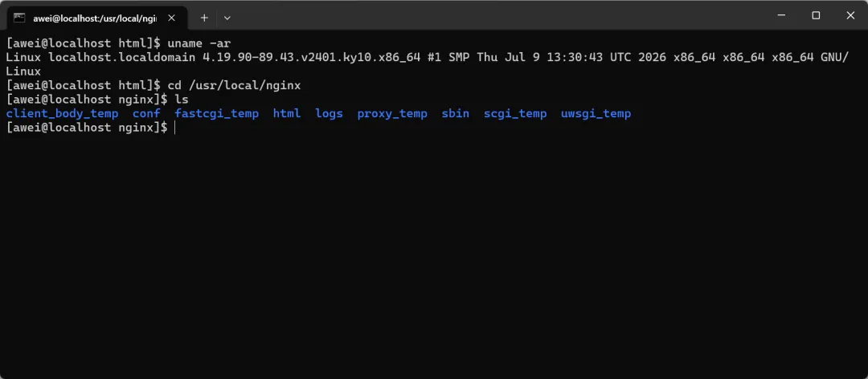868x379 pixels.
Task: Click the fastcgi_temp directory name
Action: [x=216, y=114]
